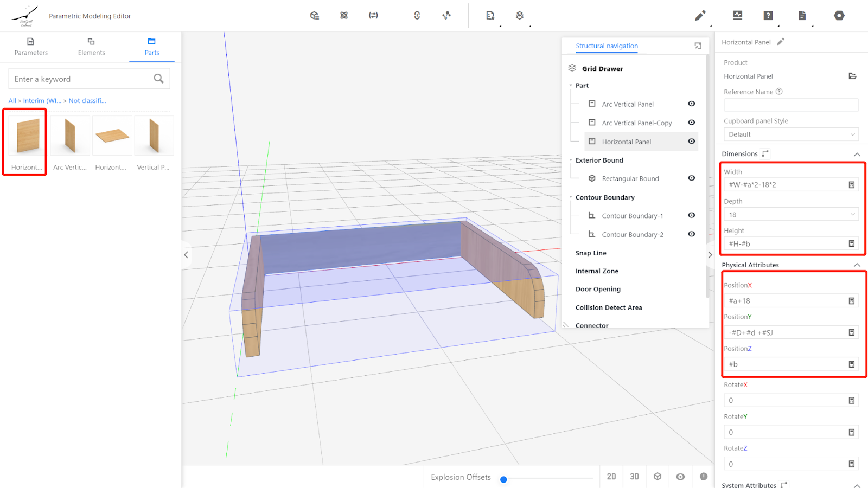Screen dimensions: 868x488
Task: Open the Cupboard panel Style dropdown
Action: coord(790,134)
